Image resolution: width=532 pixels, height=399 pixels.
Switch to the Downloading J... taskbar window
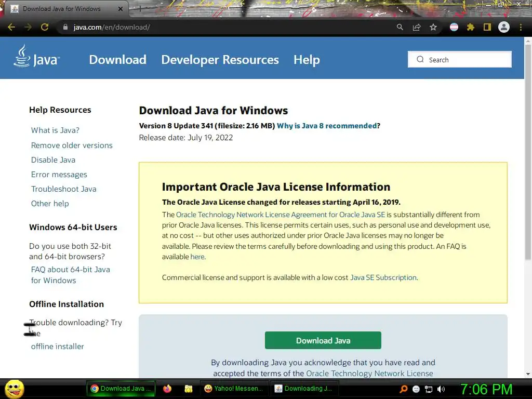(304, 389)
